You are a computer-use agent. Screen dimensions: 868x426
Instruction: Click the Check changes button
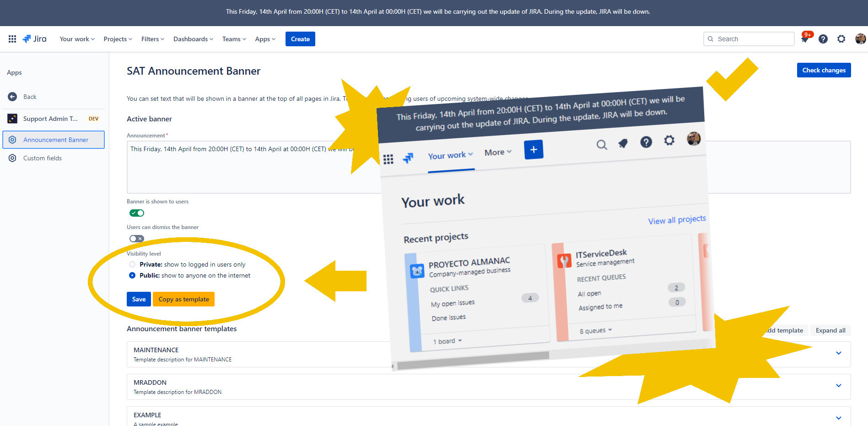[824, 70]
